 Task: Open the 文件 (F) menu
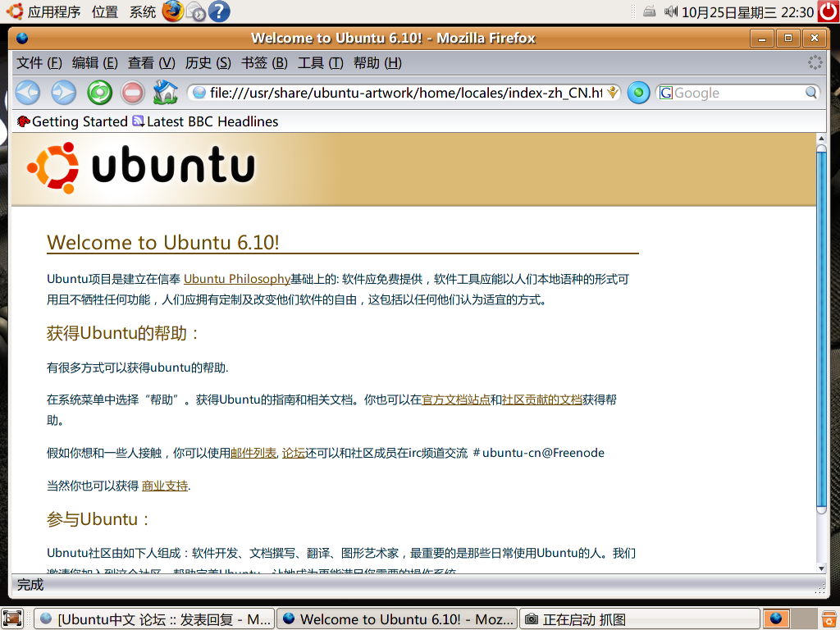pos(39,62)
